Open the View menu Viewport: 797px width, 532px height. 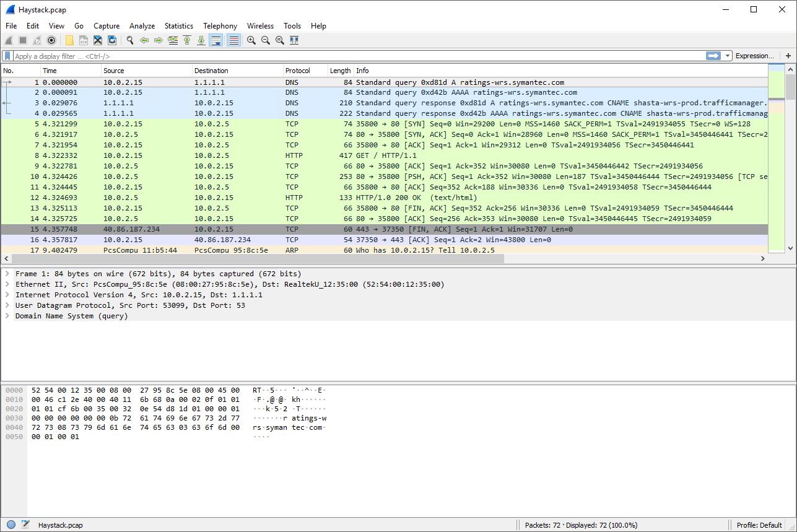[x=56, y=26]
